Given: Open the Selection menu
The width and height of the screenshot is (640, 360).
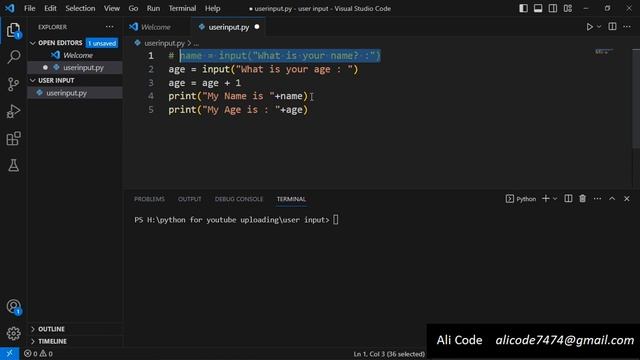Looking at the screenshot, I should pos(80,9).
